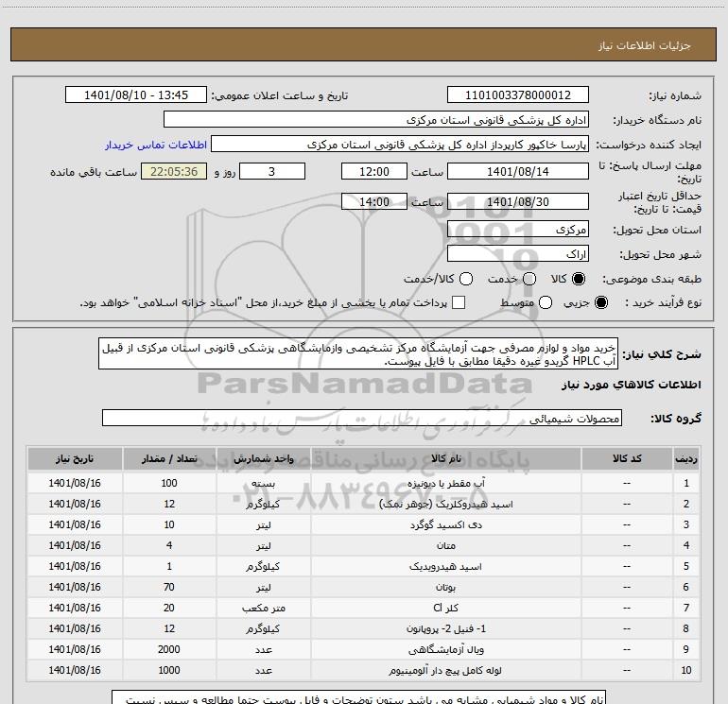Click the general need description text box
This screenshot has width=728, height=704.
(x=358, y=354)
